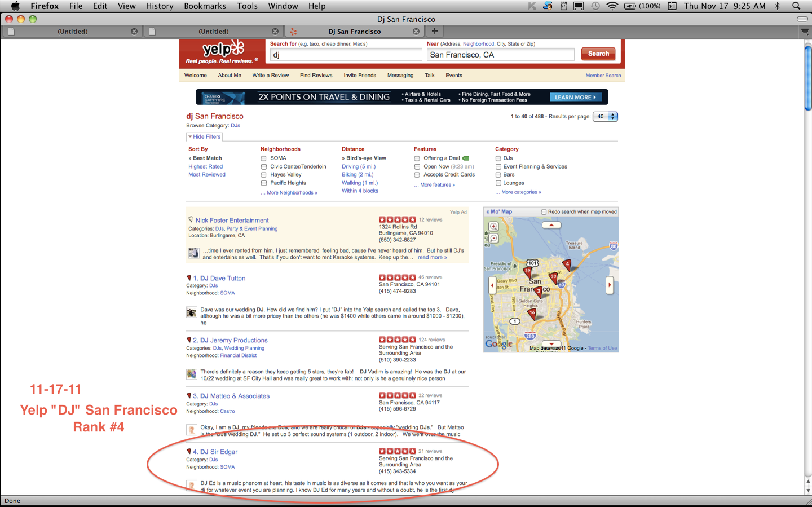The width and height of the screenshot is (812, 507).
Task: Open Nick Foster review read more
Action: 432,257
